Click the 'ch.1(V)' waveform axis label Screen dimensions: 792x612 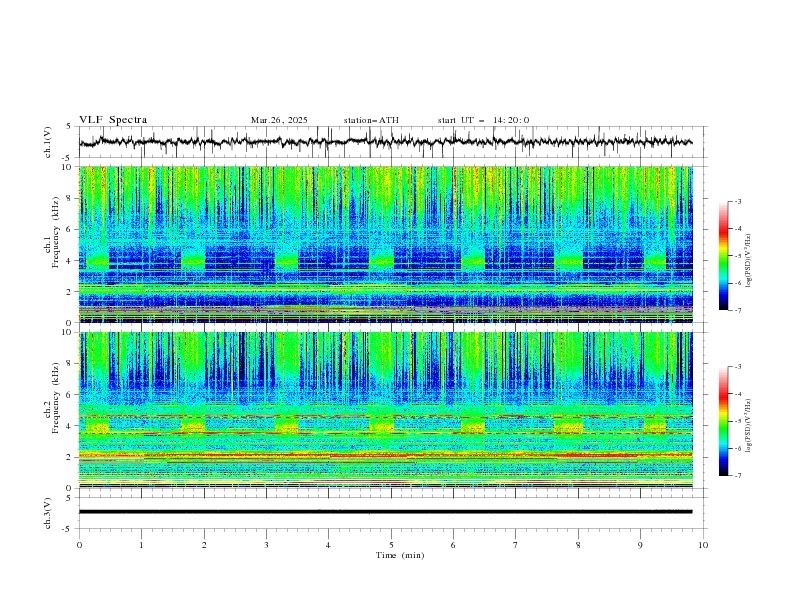[48, 142]
